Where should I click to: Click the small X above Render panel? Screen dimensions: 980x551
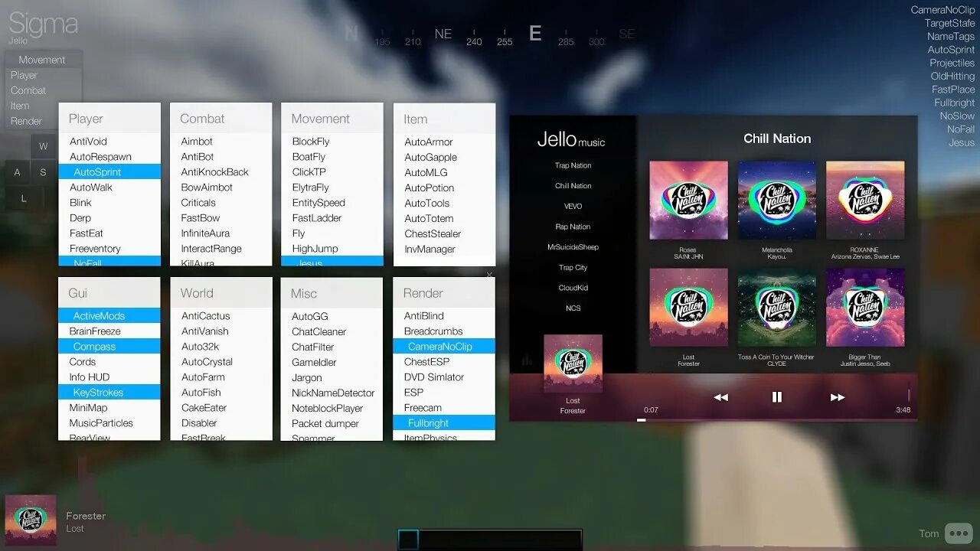[490, 275]
